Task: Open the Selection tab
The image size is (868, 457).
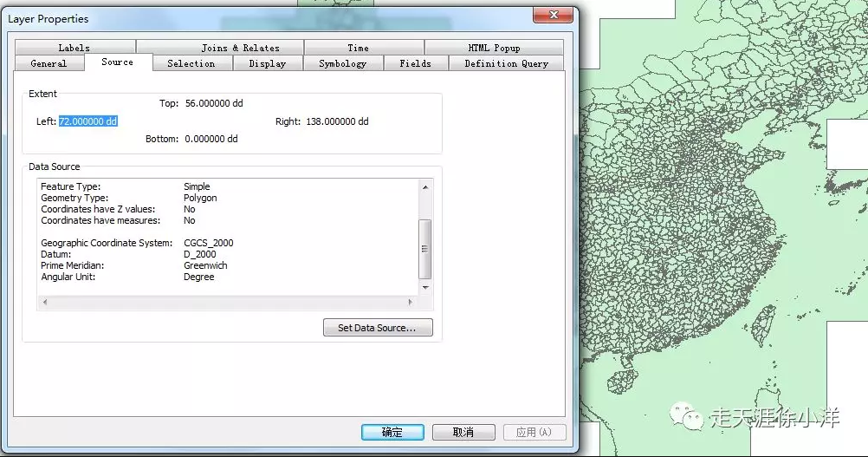Action: tap(191, 63)
